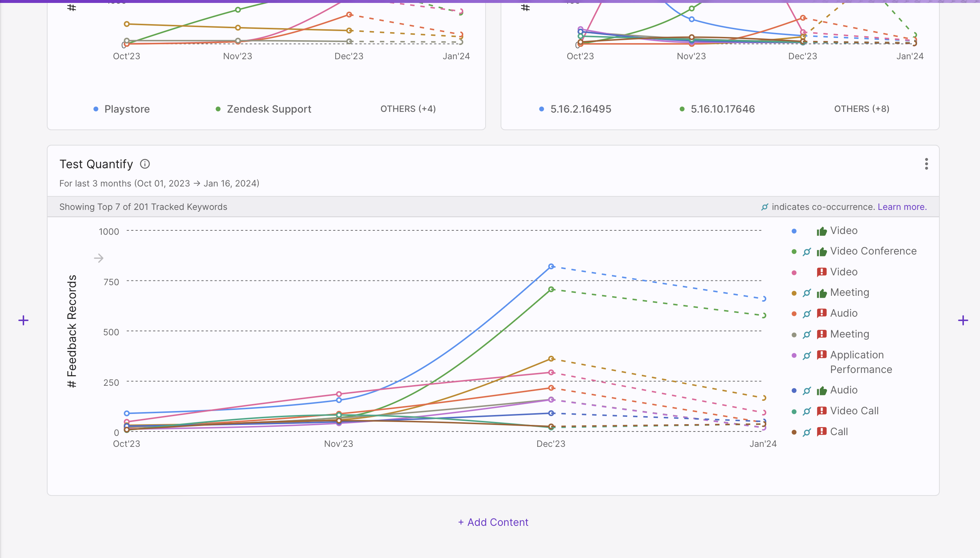Click the arrow icon near the y-axis

pos(98,258)
